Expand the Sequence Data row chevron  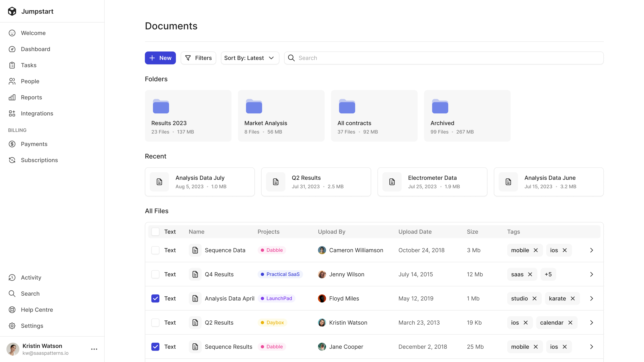pyautogui.click(x=591, y=250)
